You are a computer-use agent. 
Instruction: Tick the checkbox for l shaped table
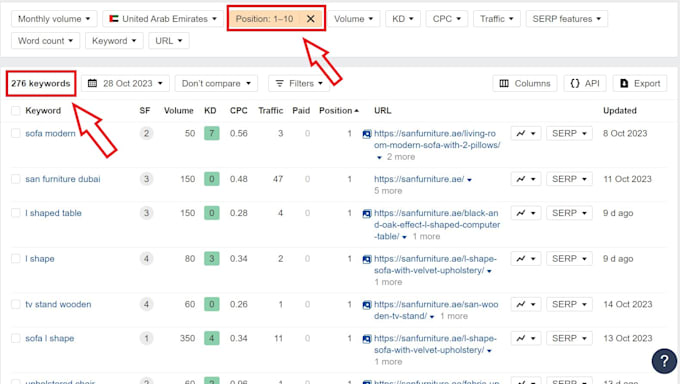pyautogui.click(x=16, y=213)
